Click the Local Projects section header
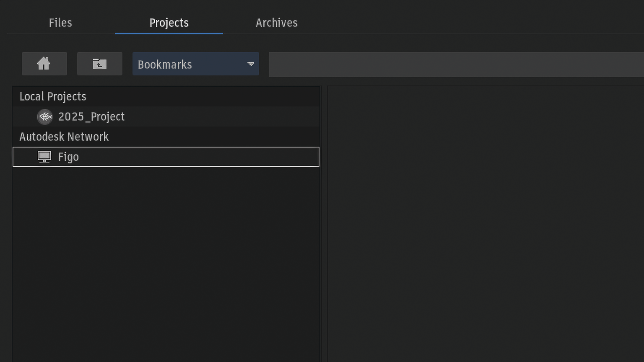The width and height of the screenshot is (644, 362). point(53,96)
